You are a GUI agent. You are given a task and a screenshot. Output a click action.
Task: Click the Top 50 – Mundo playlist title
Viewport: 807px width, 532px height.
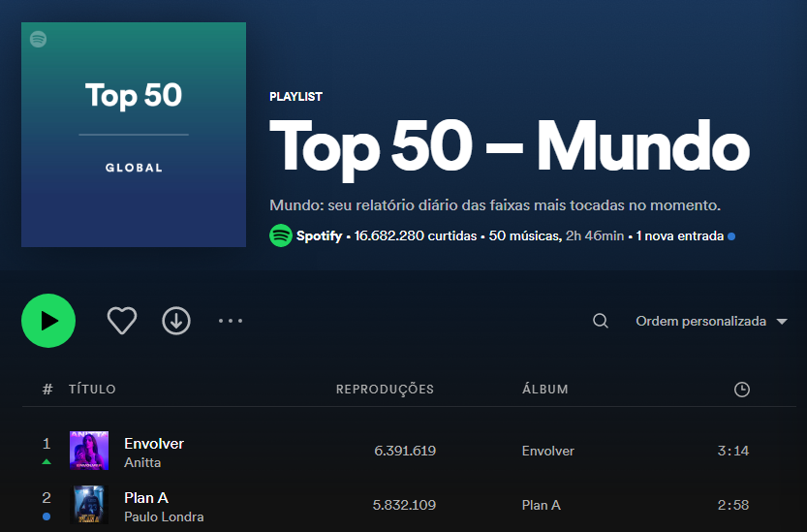click(510, 148)
